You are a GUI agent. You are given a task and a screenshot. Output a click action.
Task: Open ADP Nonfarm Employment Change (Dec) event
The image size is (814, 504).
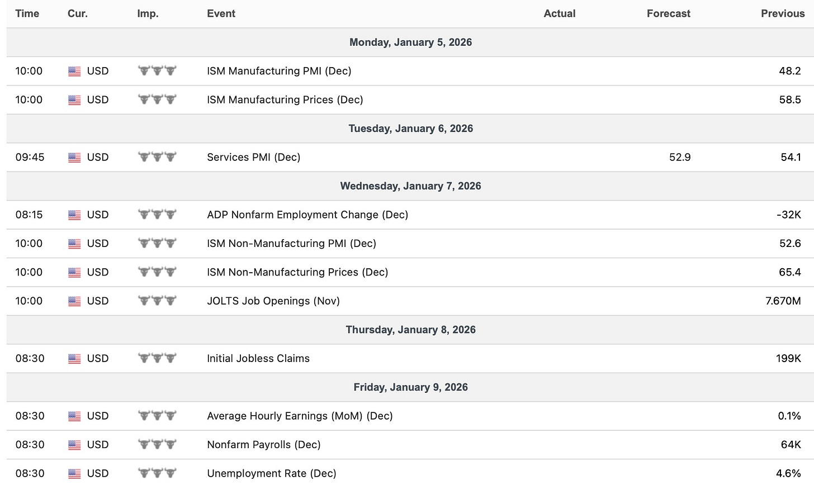307,215
